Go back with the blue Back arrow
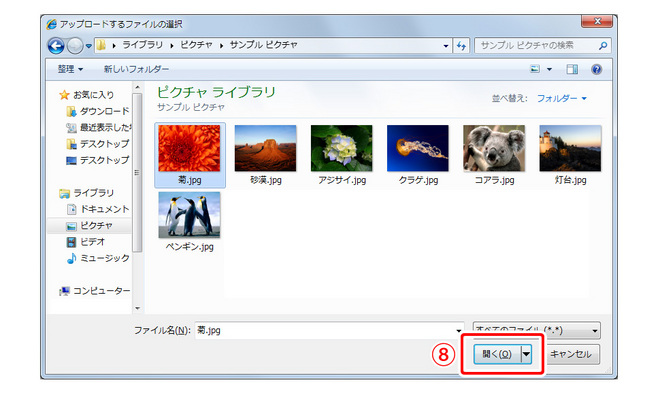660x393 pixels. click(56, 45)
